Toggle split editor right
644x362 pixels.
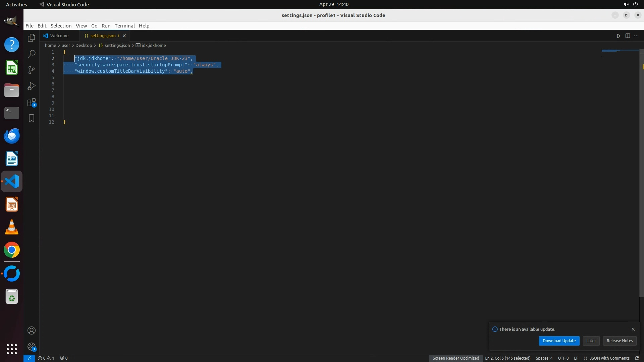click(628, 36)
